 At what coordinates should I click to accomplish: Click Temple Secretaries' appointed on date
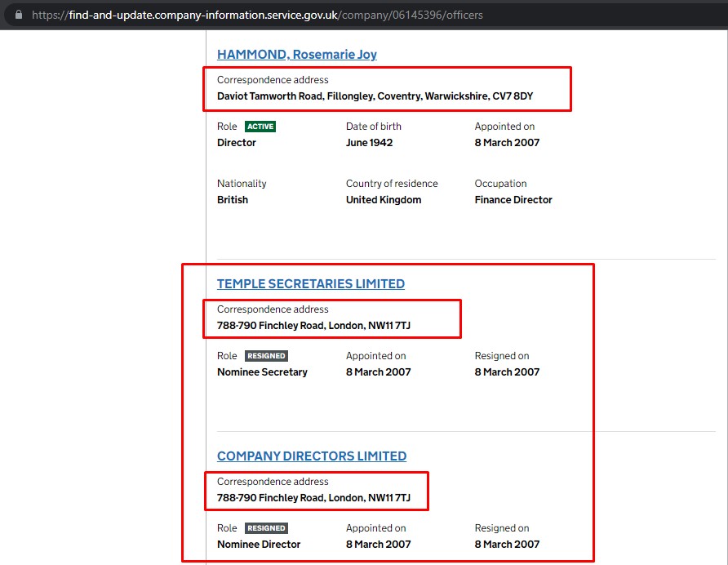coord(378,372)
